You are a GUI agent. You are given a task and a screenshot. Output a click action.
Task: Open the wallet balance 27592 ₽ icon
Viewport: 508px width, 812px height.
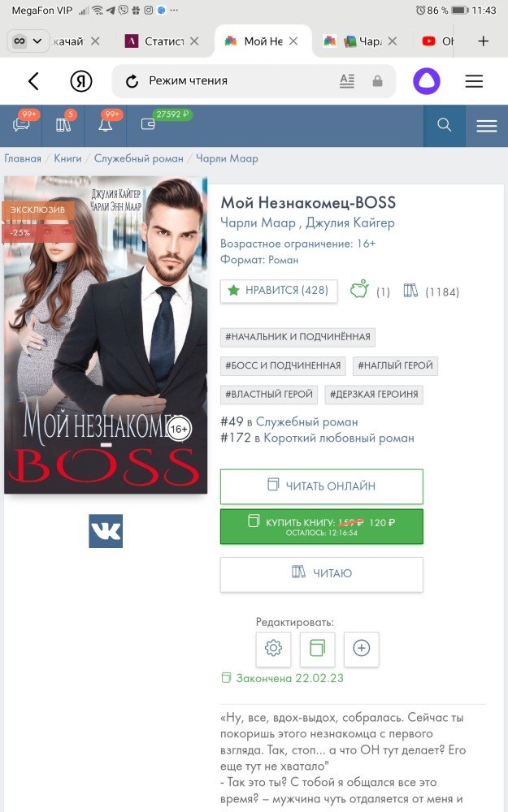click(x=148, y=125)
